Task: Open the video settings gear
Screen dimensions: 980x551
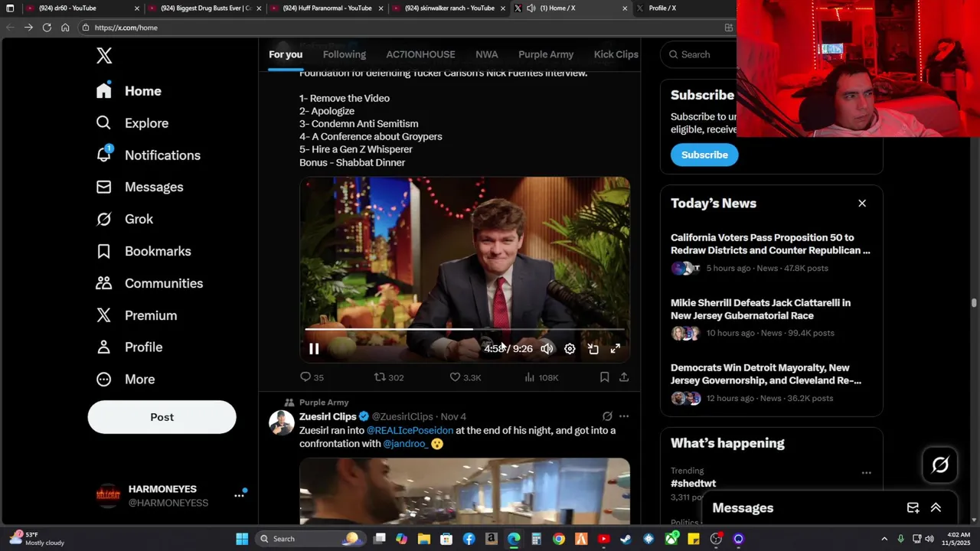Action: point(570,349)
